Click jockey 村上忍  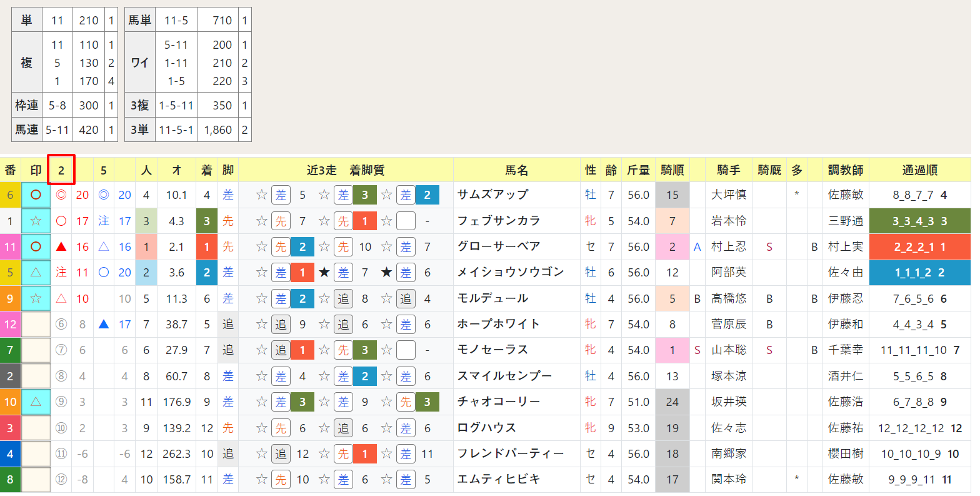point(729,247)
